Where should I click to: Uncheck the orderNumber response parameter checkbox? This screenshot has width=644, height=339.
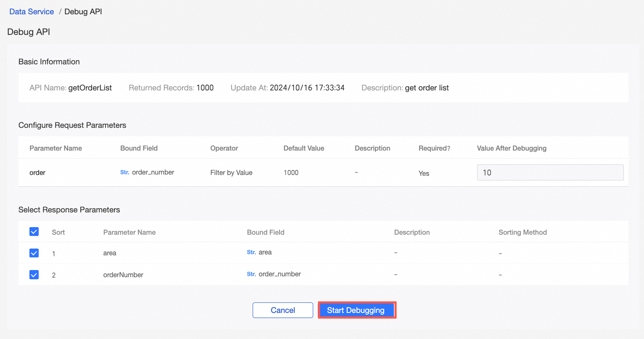(x=34, y=275)
